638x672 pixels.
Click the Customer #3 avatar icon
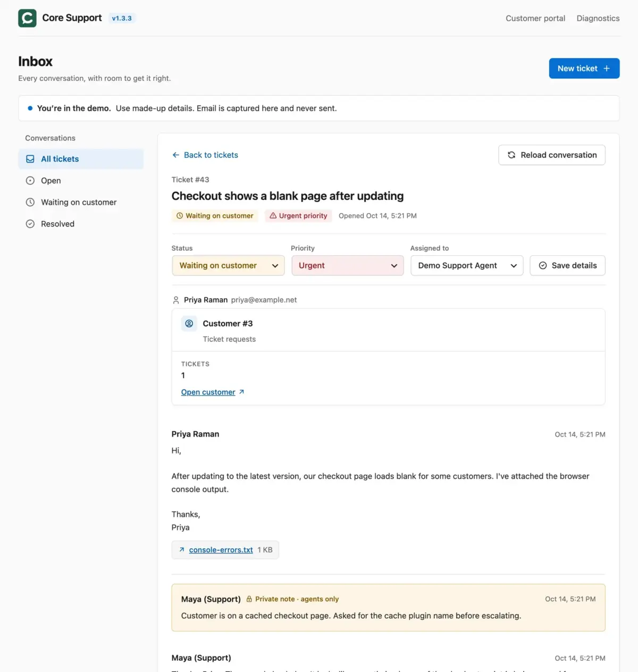pyautogui.click(x=189, y=324)
